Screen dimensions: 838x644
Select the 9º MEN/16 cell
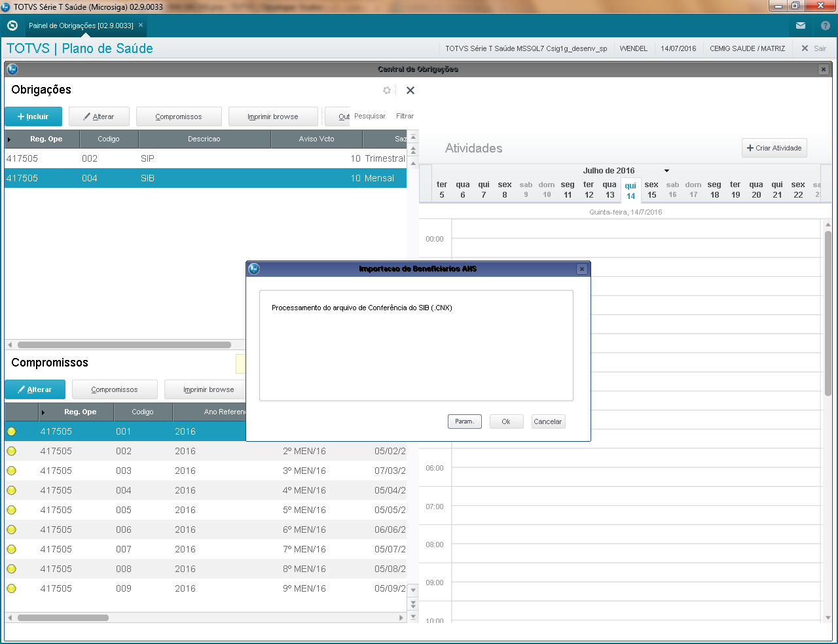pos(304,588)
